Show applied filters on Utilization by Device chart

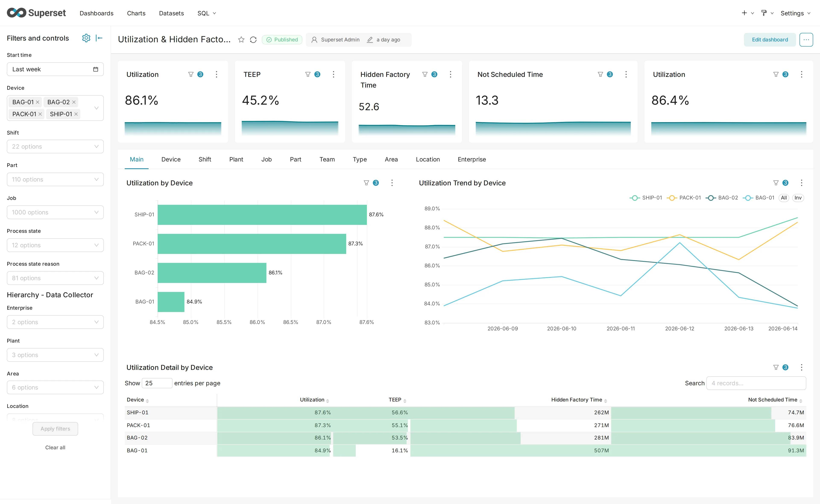(371, 183)
